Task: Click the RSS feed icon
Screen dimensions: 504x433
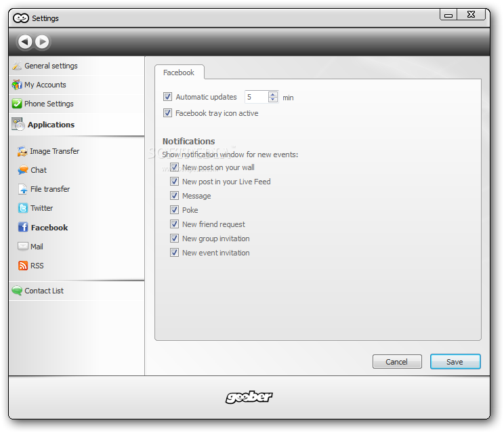Action: point(23,266)
